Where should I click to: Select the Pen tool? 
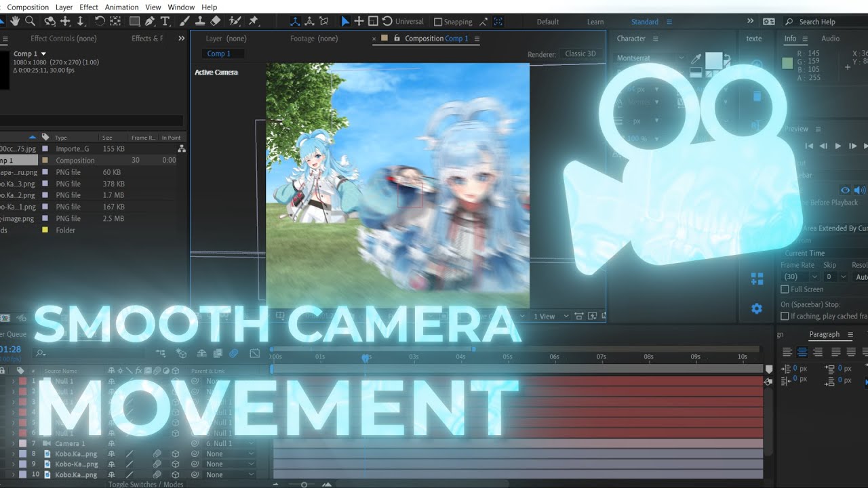pyautogui.click(x=149, y=22)
